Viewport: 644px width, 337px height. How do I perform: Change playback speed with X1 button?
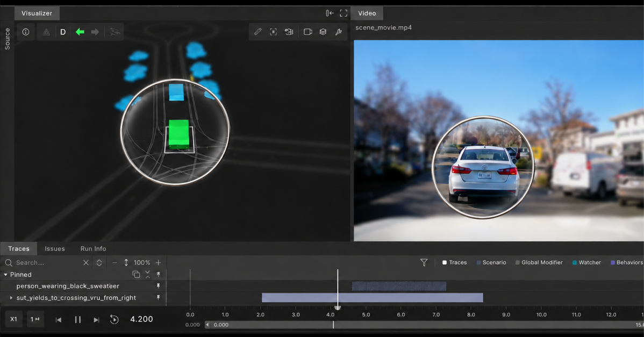[x=13, y=319]
